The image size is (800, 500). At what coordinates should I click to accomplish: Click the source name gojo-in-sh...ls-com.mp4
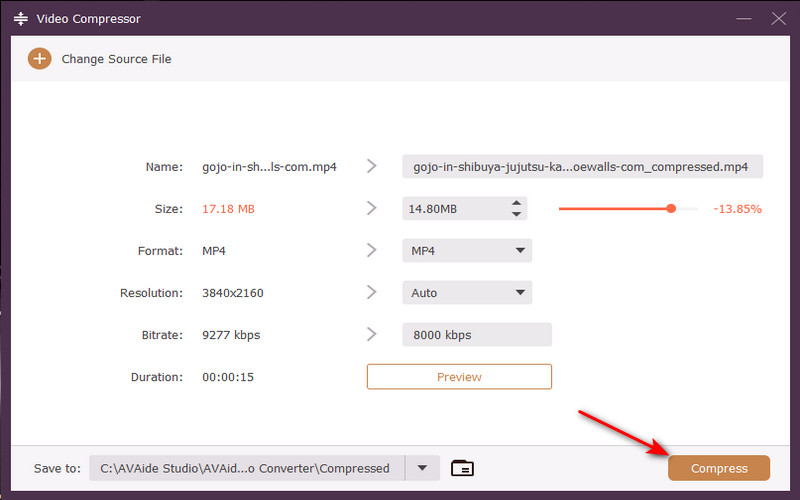coord(269,167)
